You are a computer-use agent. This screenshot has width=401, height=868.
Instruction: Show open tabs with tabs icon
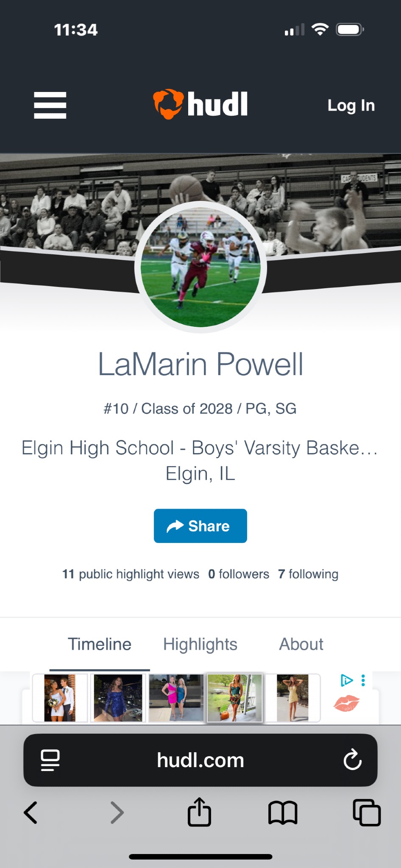pos(367,812)
